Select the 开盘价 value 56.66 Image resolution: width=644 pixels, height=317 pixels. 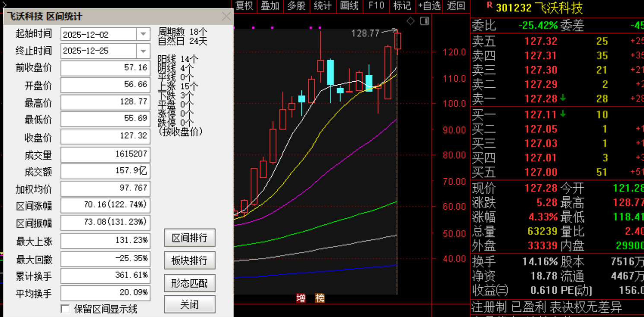click(x=105, y=85)
